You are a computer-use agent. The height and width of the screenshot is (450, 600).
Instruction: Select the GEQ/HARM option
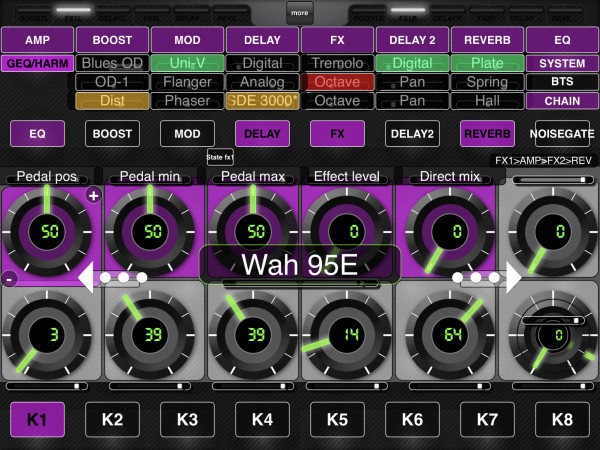click(38, 63)
